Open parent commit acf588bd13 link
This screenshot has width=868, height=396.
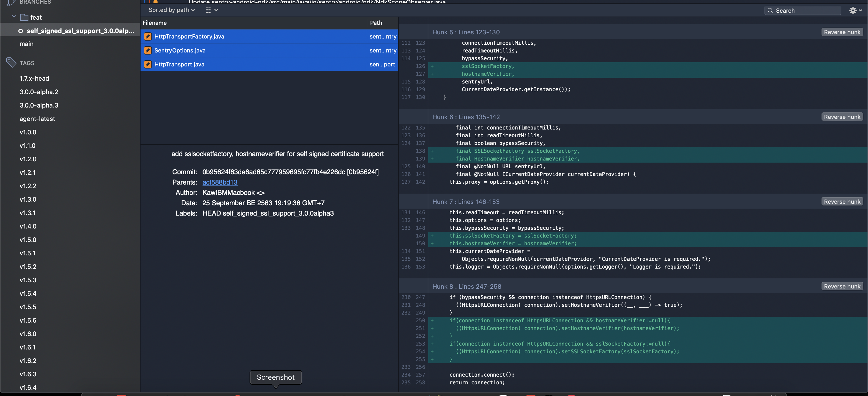click(220, 182)
